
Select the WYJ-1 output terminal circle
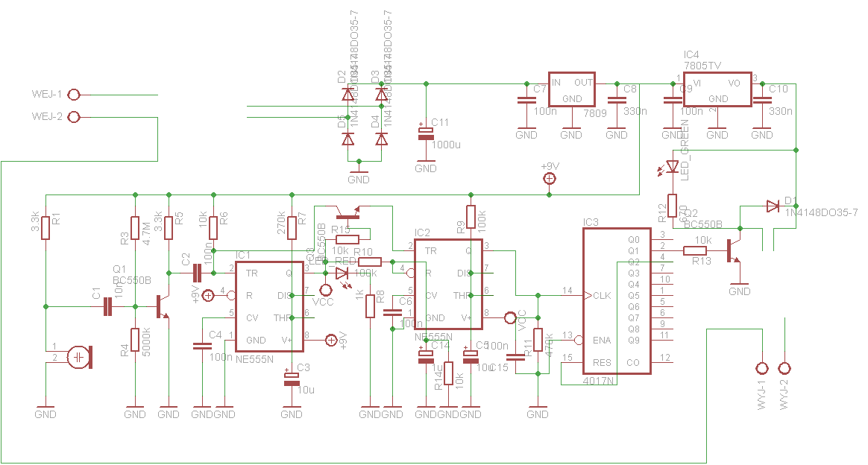pos(762,368)
